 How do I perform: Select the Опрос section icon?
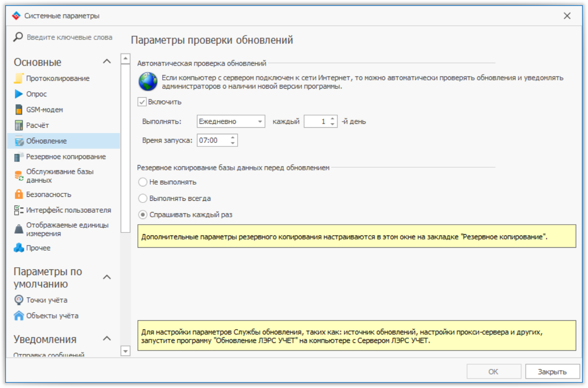(x=18, y=94)
